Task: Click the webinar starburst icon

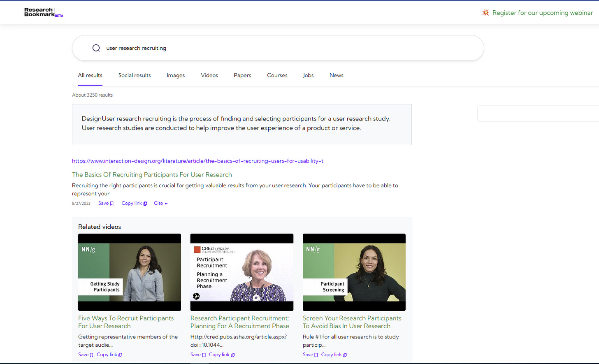Action: [485, 13]
